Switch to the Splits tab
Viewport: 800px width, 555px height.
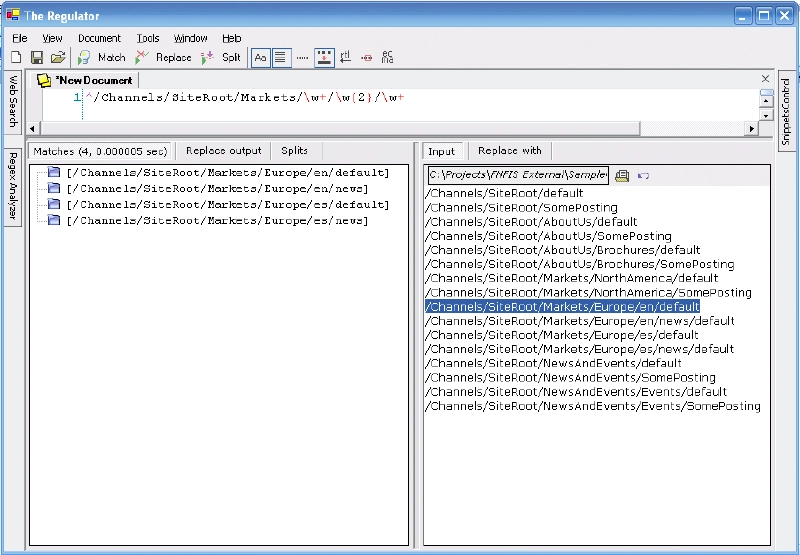[x=294, y=151]
